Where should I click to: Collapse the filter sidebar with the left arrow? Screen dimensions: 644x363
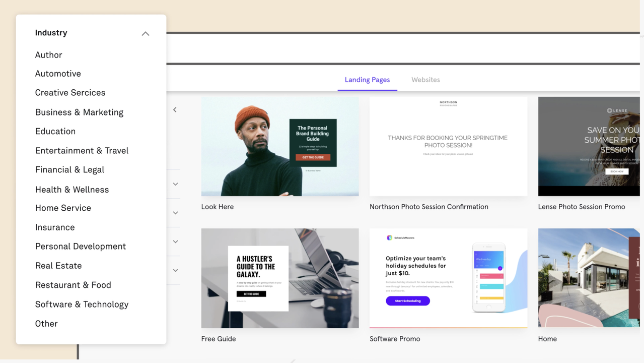tap(175, 109)
